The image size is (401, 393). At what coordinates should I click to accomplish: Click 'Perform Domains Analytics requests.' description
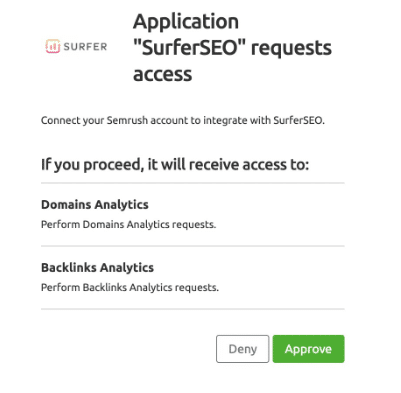128,224
